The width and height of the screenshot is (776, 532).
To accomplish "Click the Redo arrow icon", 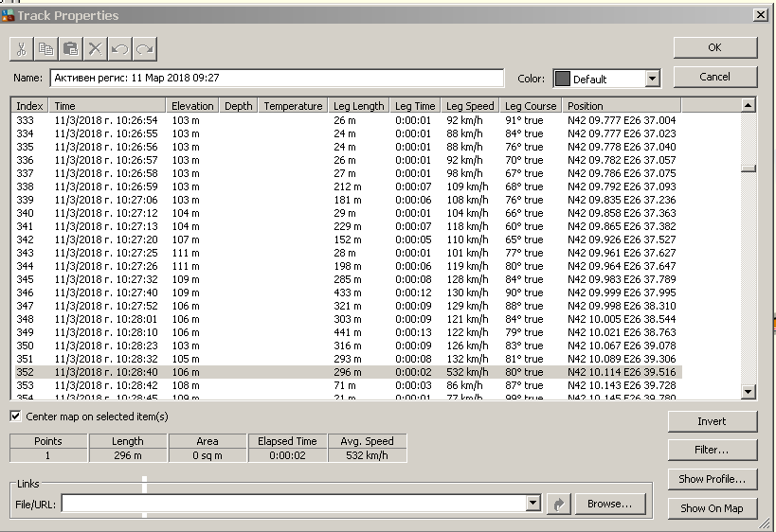I will pos(144,49).
